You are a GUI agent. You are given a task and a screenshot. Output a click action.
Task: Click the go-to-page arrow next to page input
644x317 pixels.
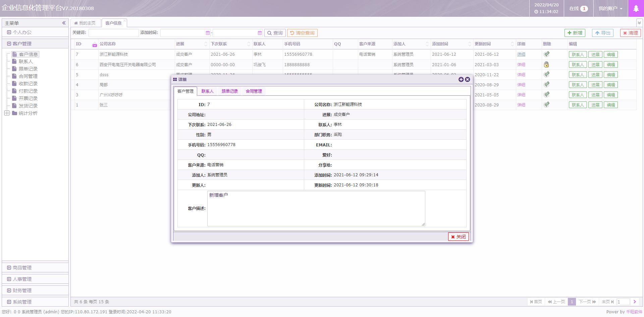point(635,302)
